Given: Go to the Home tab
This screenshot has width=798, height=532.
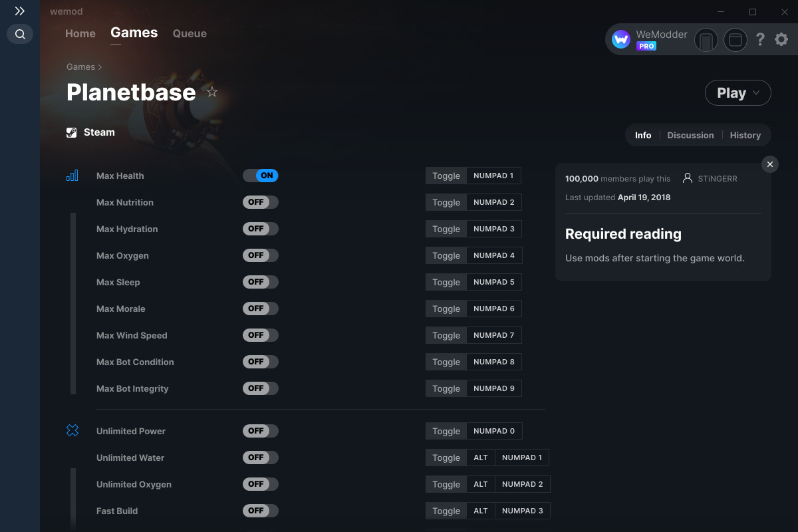Looking at the screenshot, I should tap(80, 33).
